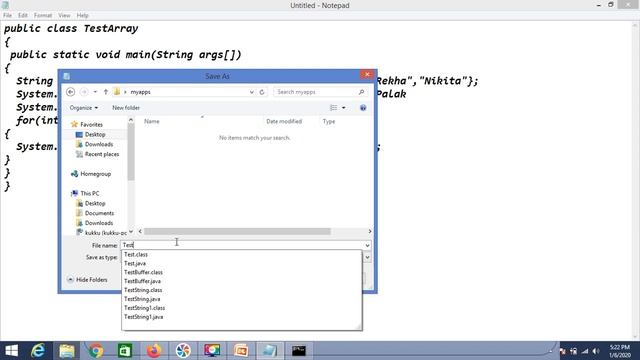Open the Notepad File menu
The image size is (640, 360).
click(7, 16)
